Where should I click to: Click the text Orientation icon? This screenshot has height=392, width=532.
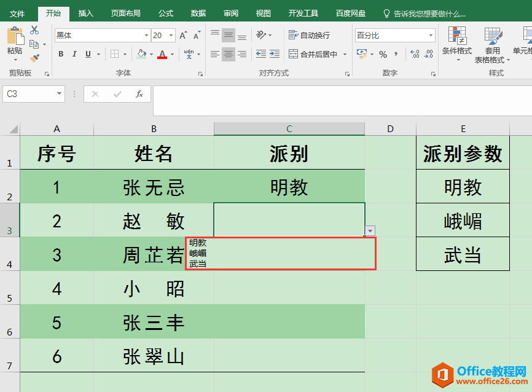pos(261,34)
